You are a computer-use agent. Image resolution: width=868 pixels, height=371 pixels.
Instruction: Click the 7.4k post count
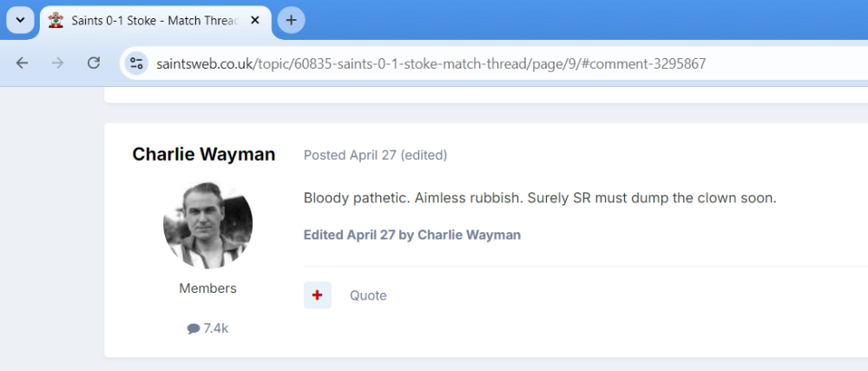[216, 328]
